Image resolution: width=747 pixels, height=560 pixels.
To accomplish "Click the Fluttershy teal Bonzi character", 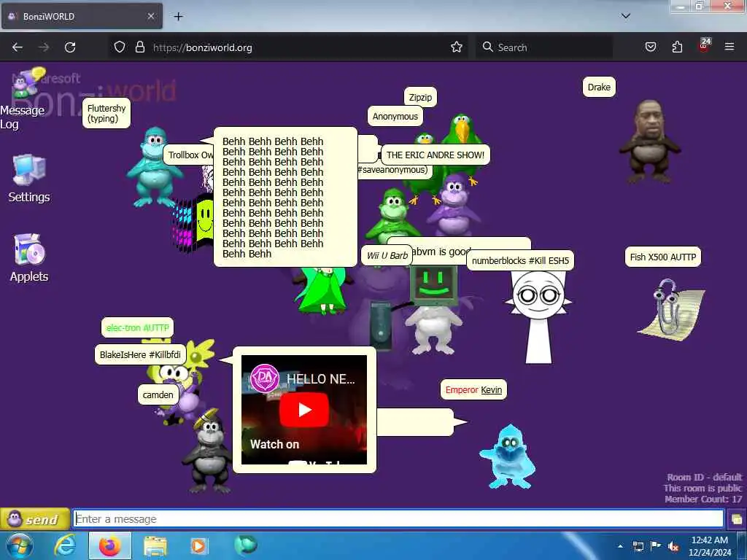I will [x=155, y=168].
